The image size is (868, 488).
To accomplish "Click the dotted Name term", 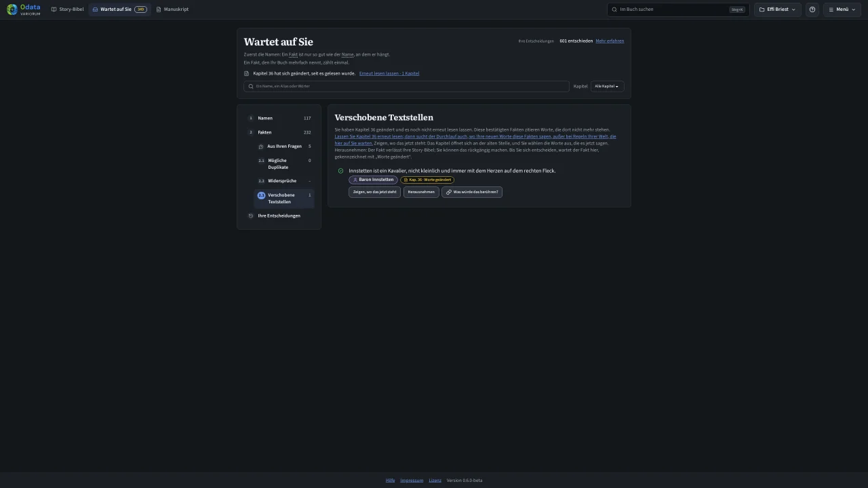I will [x=347, y=54].
